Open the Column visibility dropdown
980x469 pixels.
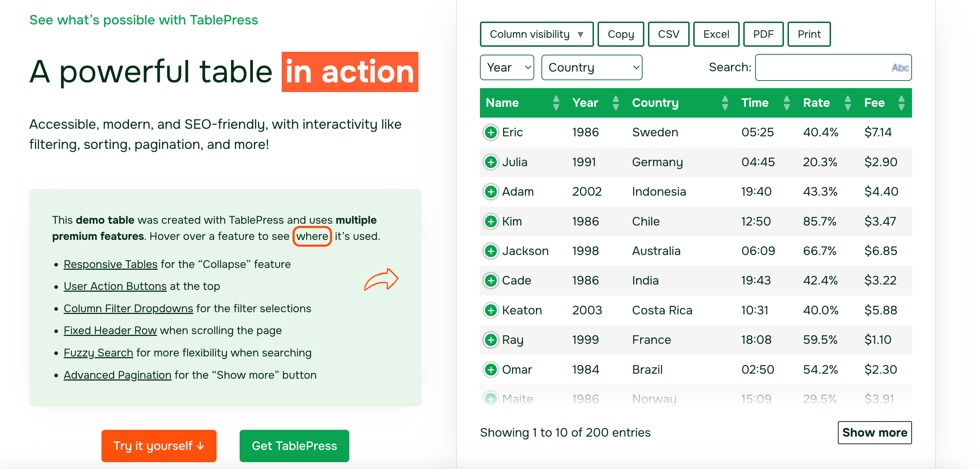click(536, 34)
